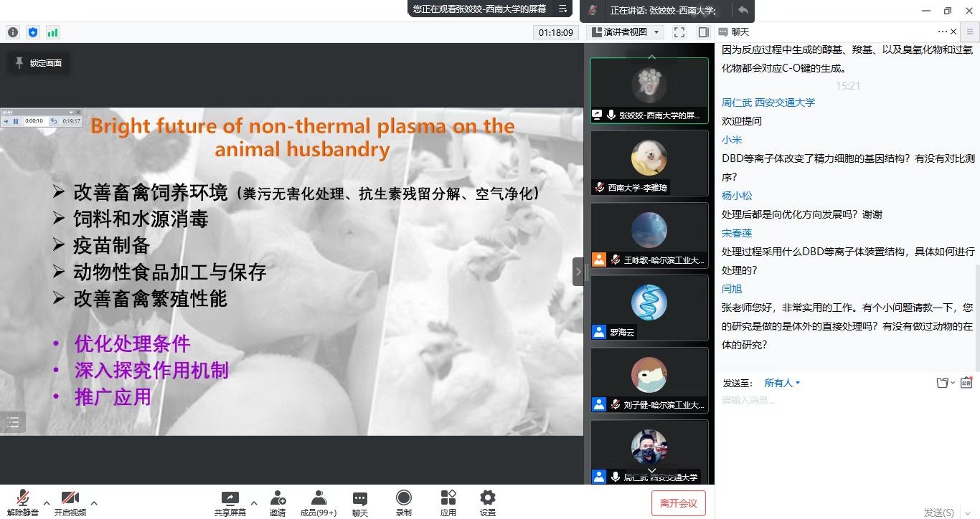
Task: Open participants list 成员(99+)
Action: tap(319, 503)
